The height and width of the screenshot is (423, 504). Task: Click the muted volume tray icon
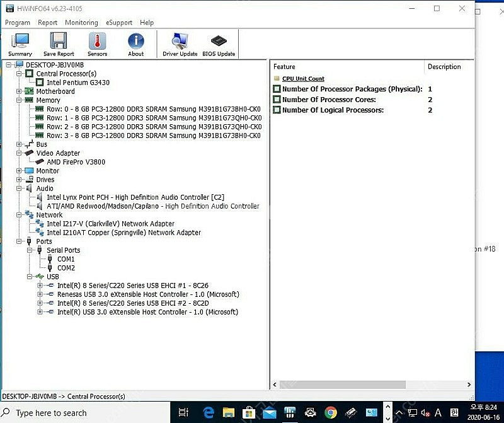pyautogui.click(x=425, y=413)
